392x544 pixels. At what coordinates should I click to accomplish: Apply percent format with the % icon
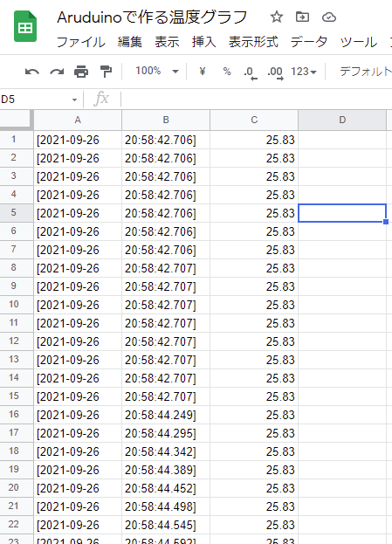(227, 72)
